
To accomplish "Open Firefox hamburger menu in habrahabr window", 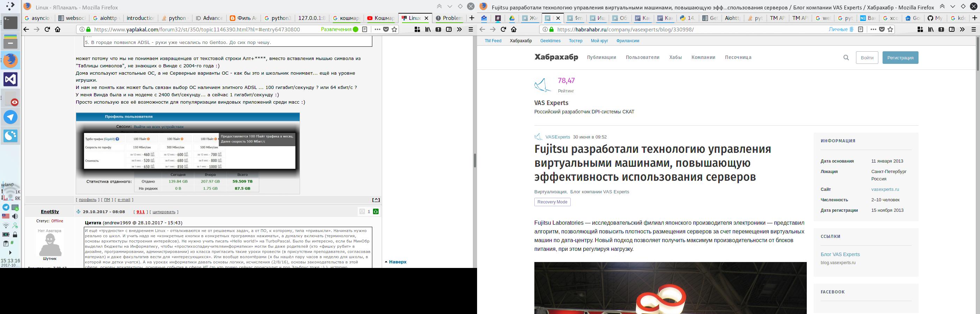I will click(974, 29).
